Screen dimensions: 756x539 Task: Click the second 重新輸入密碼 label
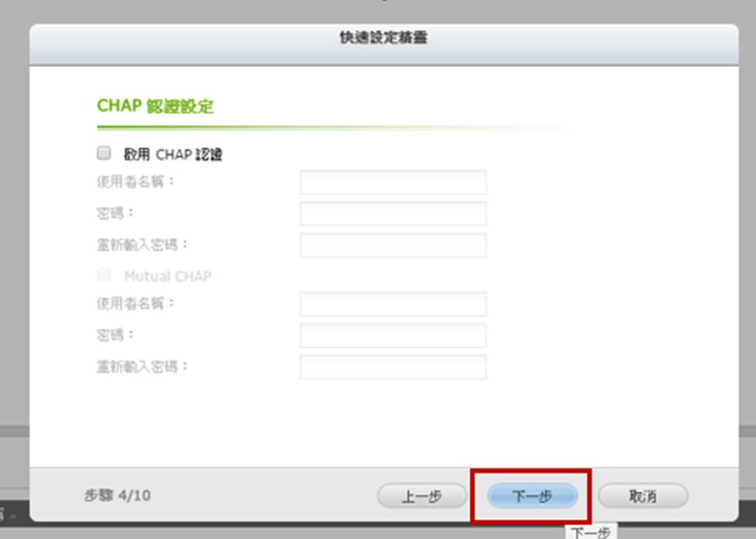pyautogui.click(x=143, y=367)
